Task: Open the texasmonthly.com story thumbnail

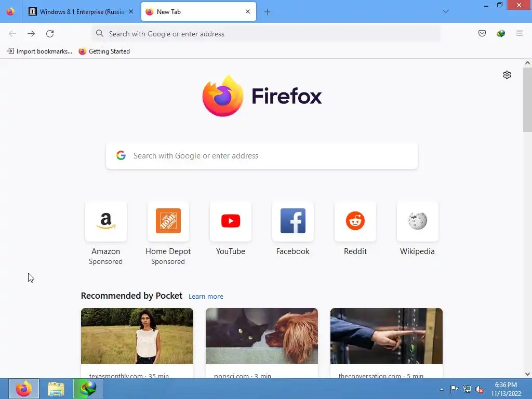Action: (x=137, y=336)
